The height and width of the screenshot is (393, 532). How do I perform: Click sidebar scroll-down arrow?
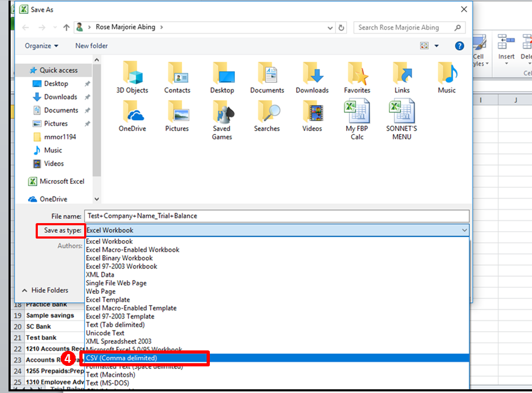pos(97,199)
